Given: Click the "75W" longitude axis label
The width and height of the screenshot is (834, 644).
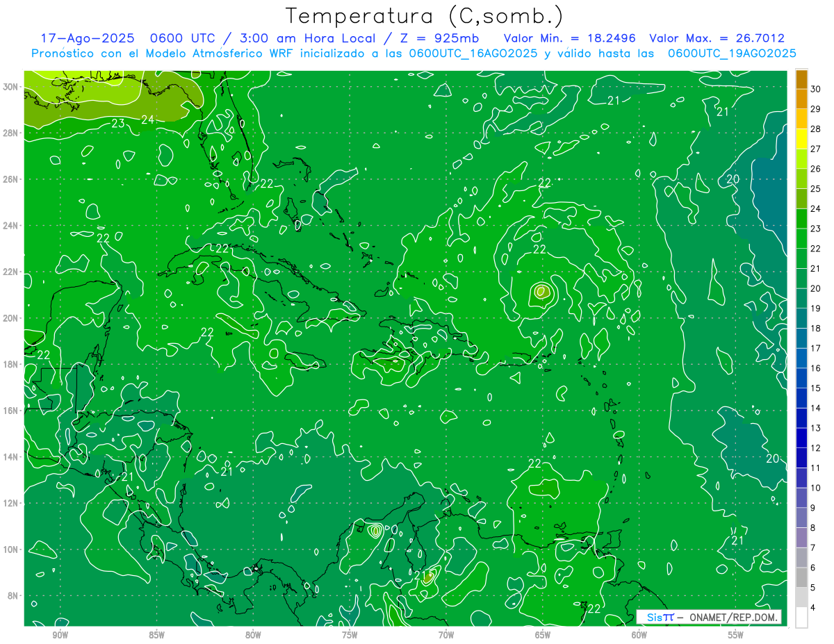Looking at the screenshot, I should [x=350, y=635].
